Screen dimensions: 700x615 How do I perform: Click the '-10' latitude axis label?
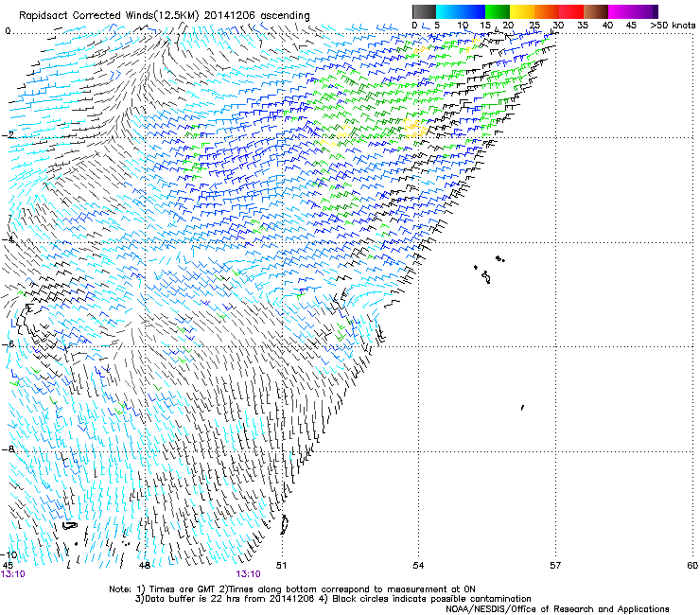point(9,554)
